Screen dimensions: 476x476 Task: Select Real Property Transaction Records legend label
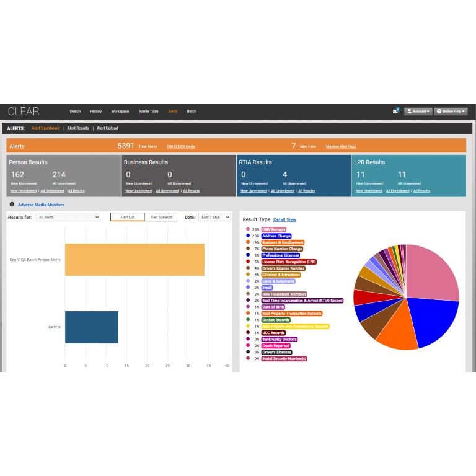click(292, 314)
